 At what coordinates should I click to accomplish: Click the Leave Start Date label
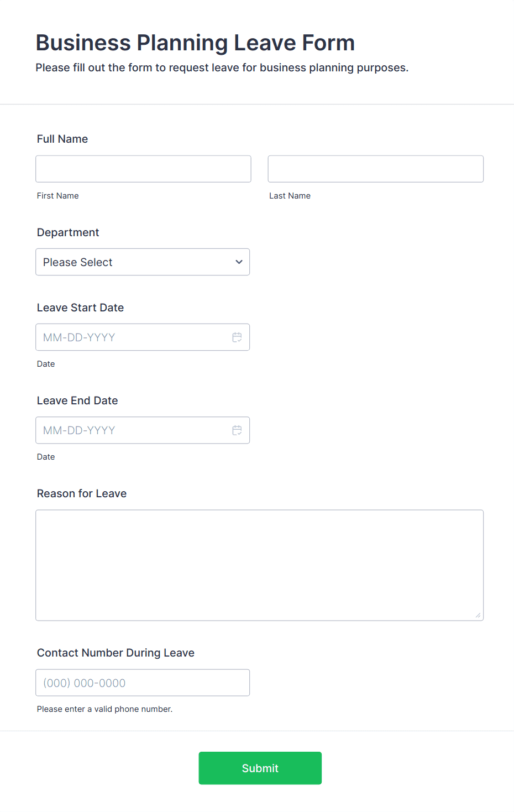coord(80,308)
